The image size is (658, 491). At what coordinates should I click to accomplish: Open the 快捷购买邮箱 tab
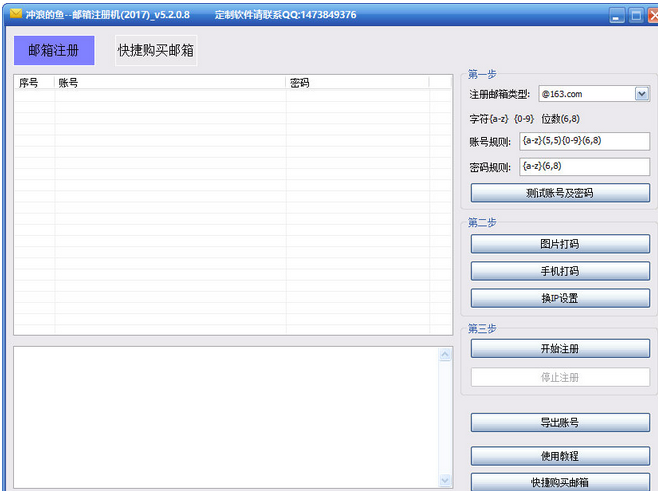pyautogui.click(x=156, y=50)
